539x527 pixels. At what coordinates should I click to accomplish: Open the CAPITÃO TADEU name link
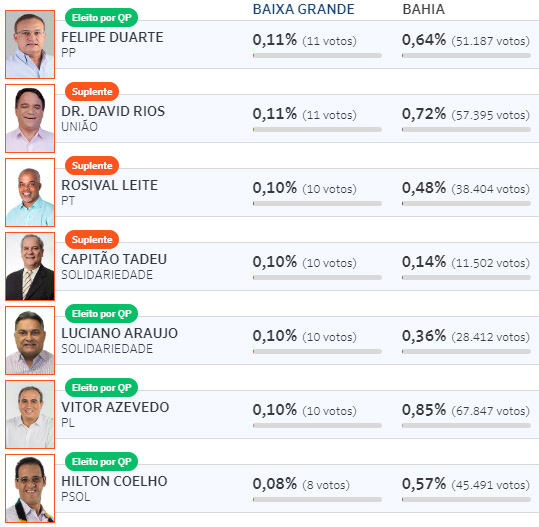pos(114,259)
